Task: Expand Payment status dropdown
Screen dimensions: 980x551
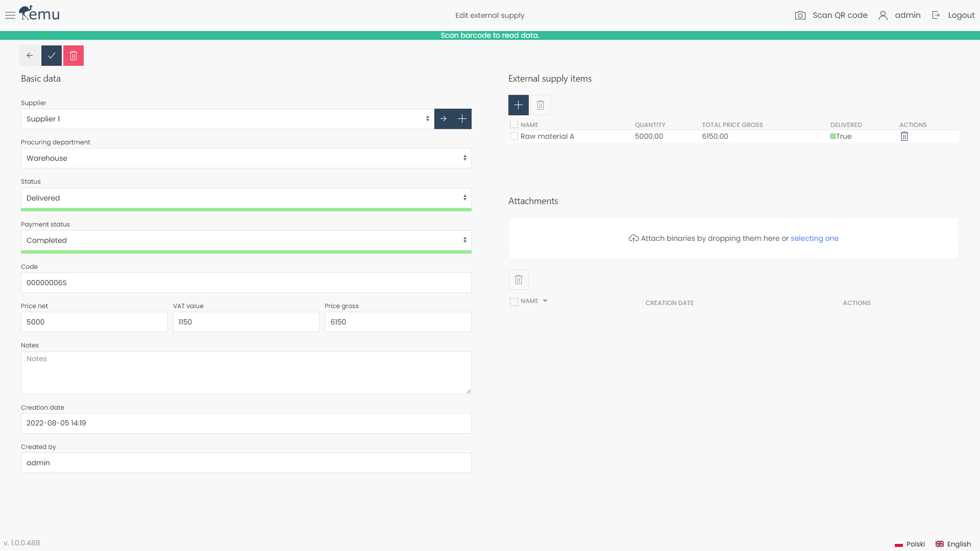Action: [246, 240]
